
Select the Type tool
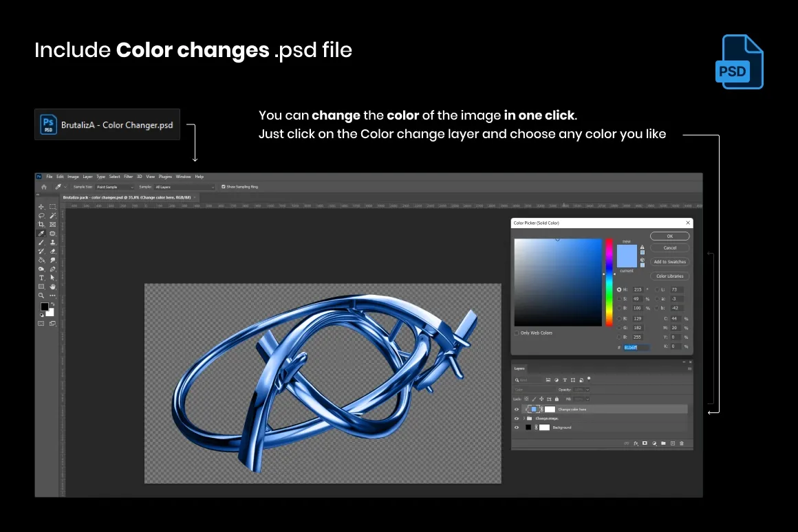pyautogui.click(x=41, y=278)
